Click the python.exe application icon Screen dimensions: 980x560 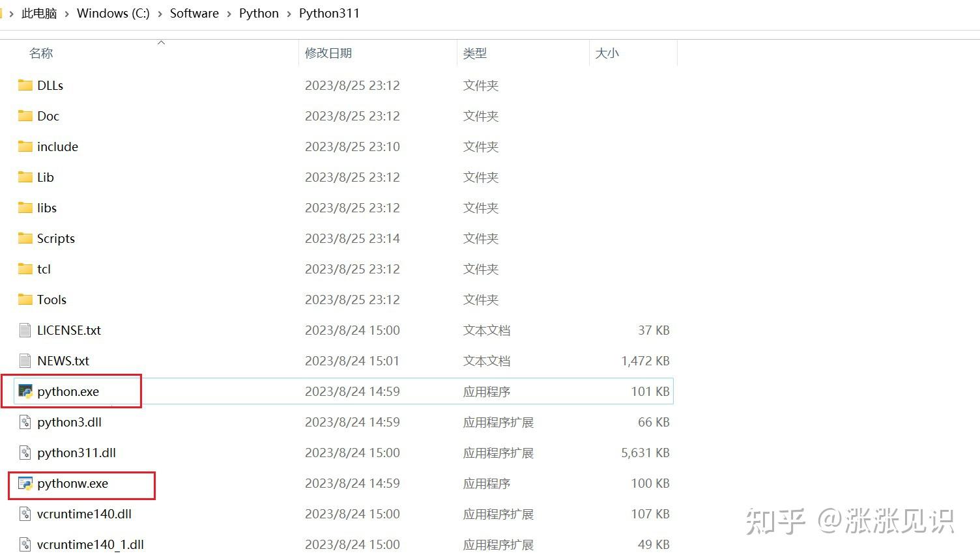point(25,391)
